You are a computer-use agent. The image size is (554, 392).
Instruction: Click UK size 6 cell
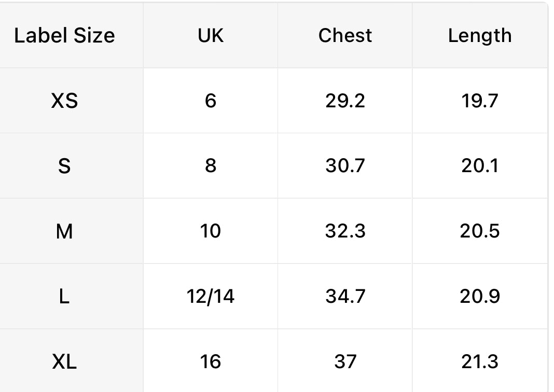pyautogui.click(x=210, y=101)
